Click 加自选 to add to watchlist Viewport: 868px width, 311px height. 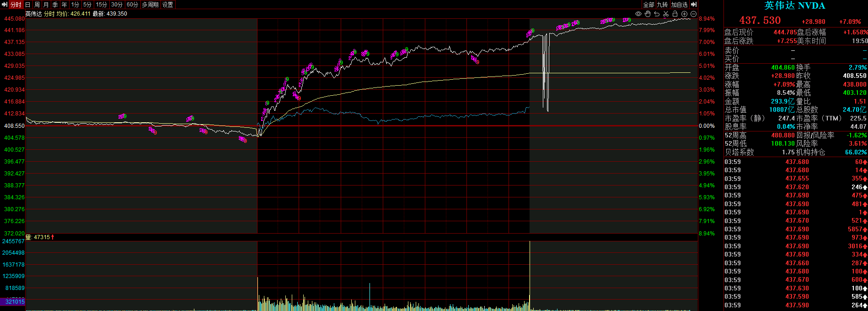tap(679, 5)
